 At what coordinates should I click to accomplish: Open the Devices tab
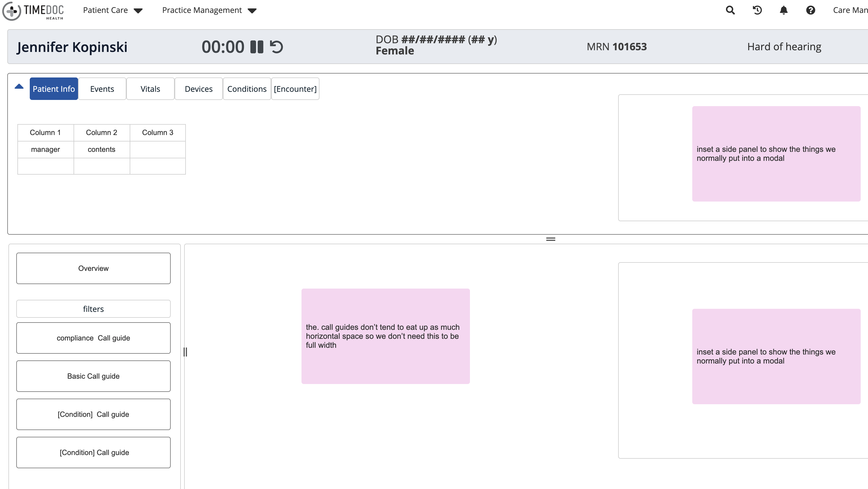click(x=198, y=89)
